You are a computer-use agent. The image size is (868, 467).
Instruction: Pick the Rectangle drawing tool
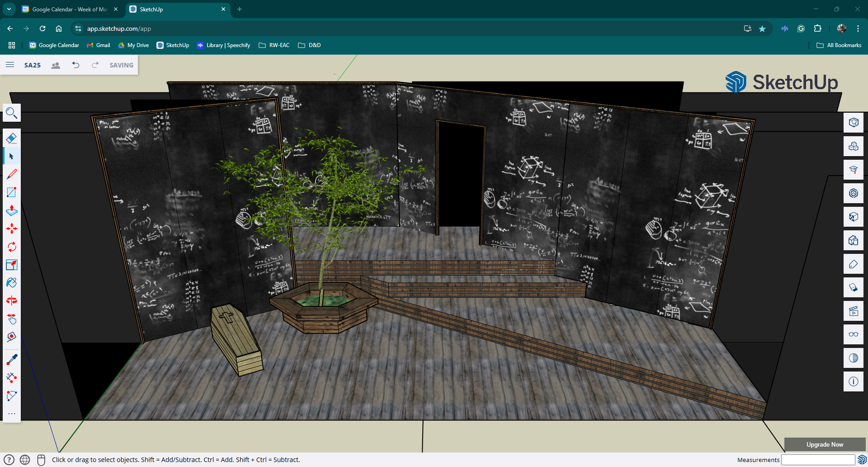[x=12, y=192]
